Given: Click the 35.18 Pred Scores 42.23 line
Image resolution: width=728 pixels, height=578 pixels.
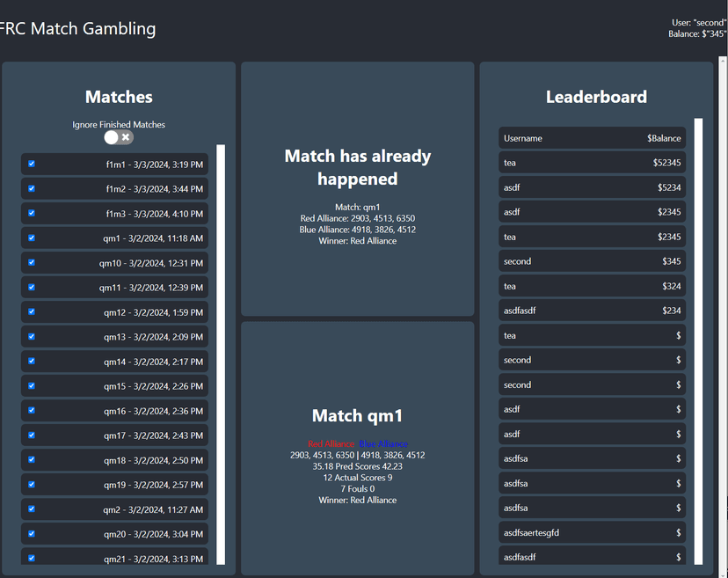Looking at the screenshot, I should click(x=358, y=466).
